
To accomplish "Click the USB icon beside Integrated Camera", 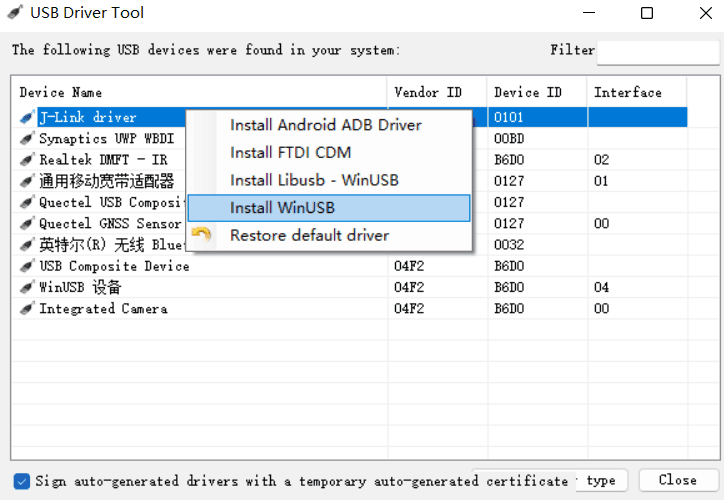I will 27,309.
